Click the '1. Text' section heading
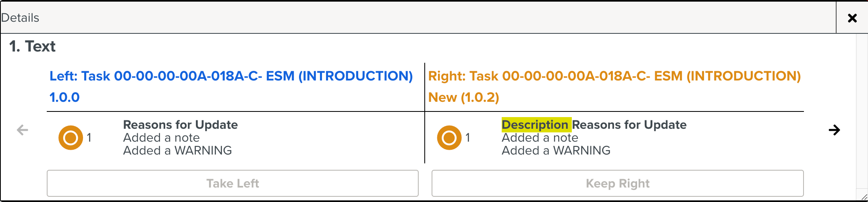 tap(32, 47)
